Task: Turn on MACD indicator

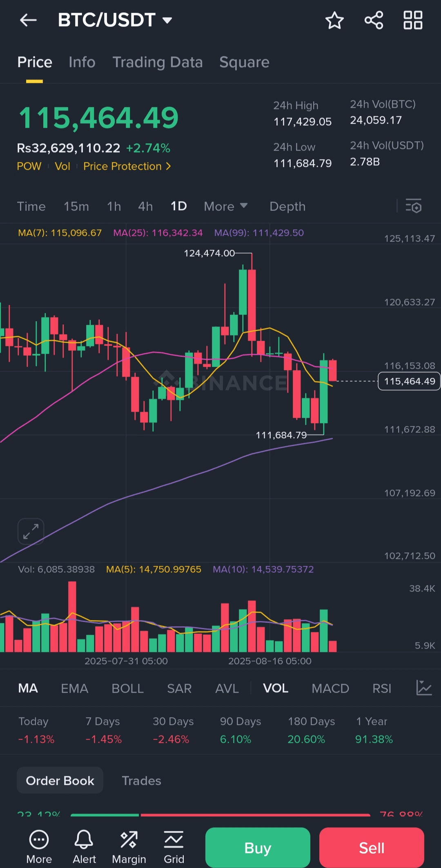Action: point(330,689)
